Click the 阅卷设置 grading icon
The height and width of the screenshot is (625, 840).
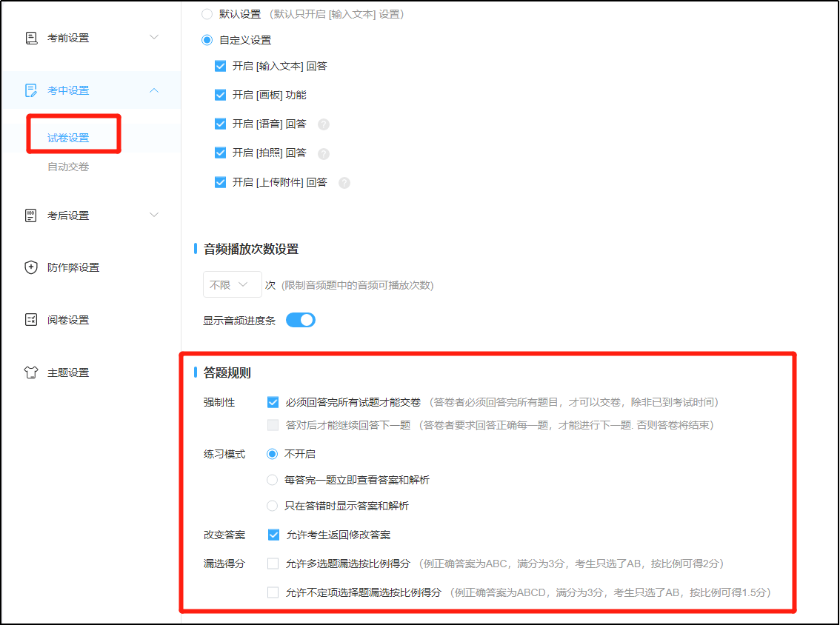click(31, 319)
